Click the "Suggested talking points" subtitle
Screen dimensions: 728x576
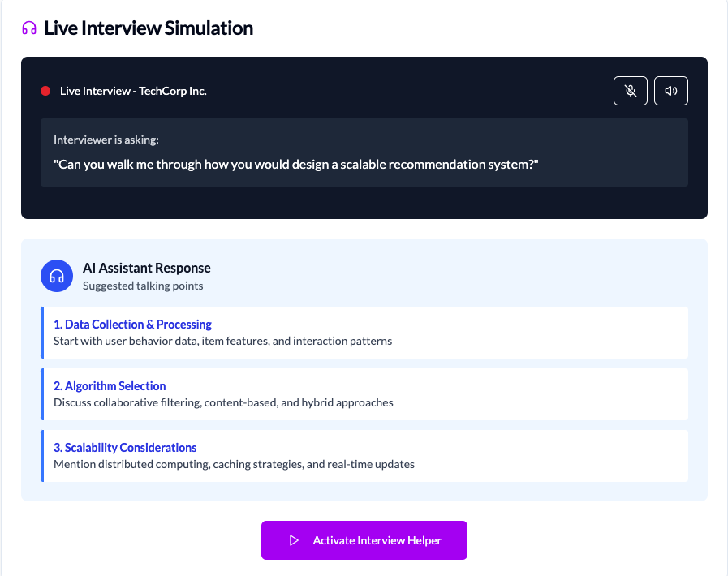(143, 286)
